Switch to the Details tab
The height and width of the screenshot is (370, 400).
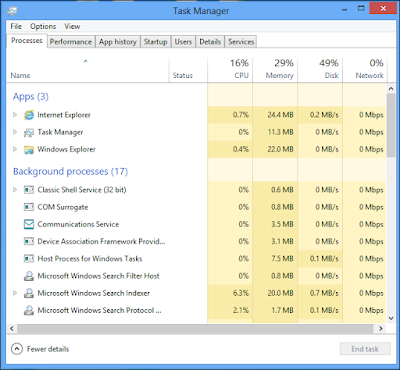click(210, 42)
